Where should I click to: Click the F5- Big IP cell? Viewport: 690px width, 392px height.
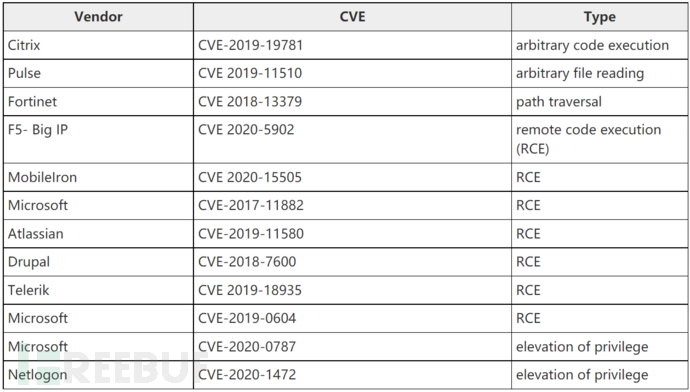[98, 139]
